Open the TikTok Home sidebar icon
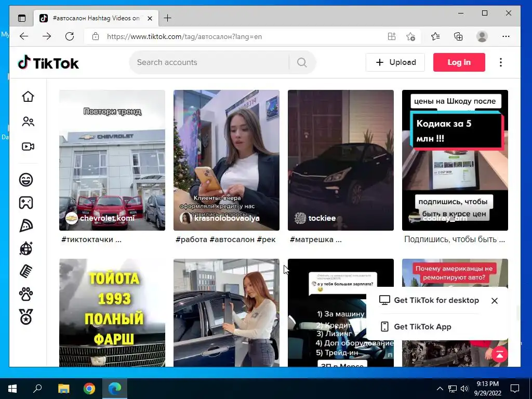 [x=28, y=97]
